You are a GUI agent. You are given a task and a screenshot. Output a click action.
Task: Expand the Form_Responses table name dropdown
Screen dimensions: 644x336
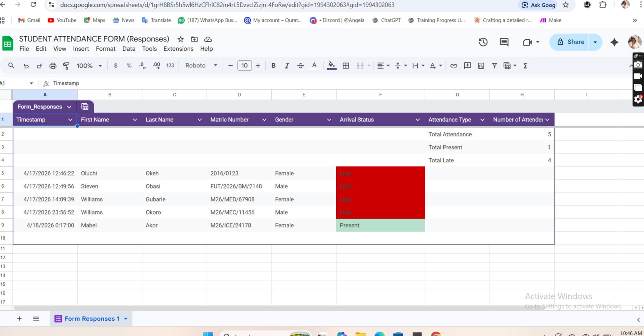click(69, 107)
